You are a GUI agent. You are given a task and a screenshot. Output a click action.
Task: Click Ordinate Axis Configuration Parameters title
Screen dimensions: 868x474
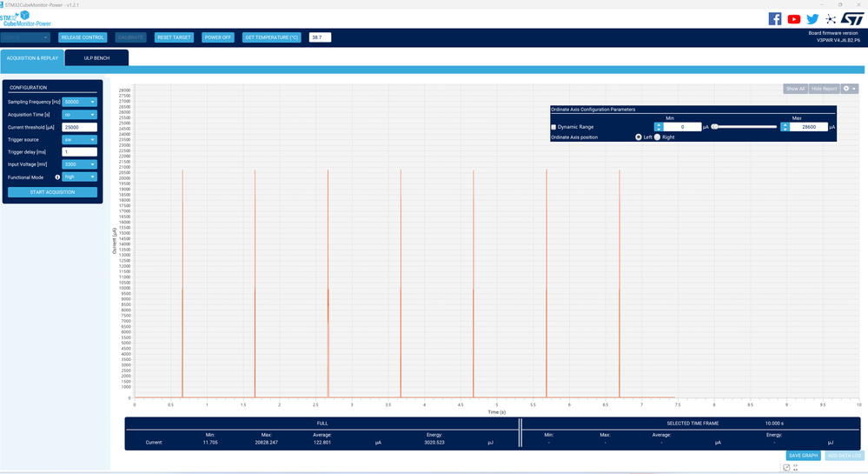coord(593,110)
